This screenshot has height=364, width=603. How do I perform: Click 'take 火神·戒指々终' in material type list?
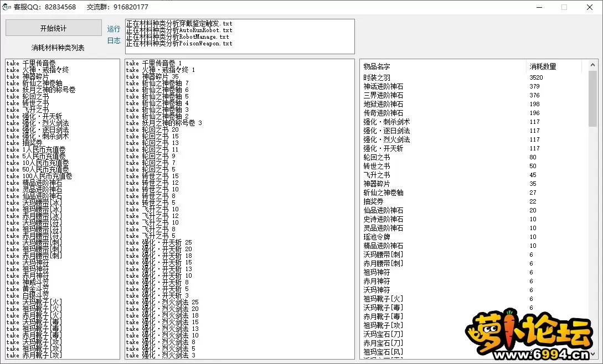click(x=37, y=70)
